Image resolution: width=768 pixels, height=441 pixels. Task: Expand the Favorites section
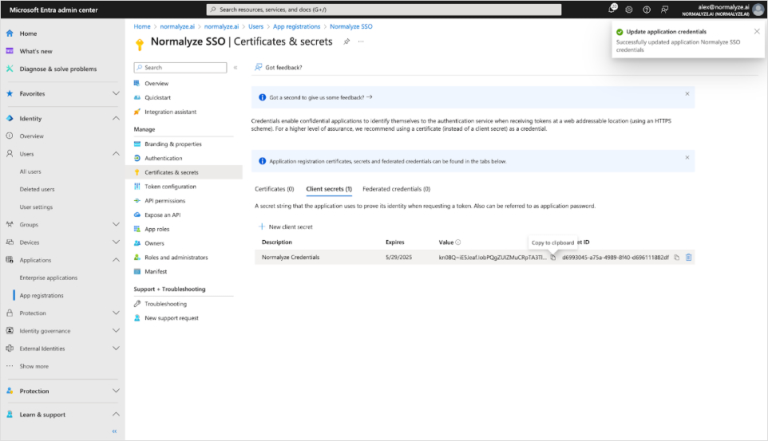[115, 93]
